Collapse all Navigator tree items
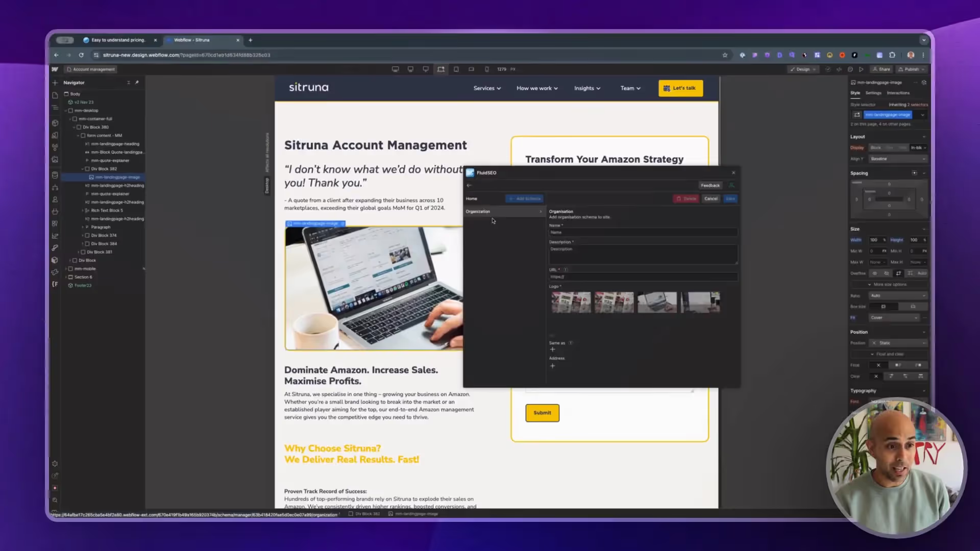 tap(129, 83)
